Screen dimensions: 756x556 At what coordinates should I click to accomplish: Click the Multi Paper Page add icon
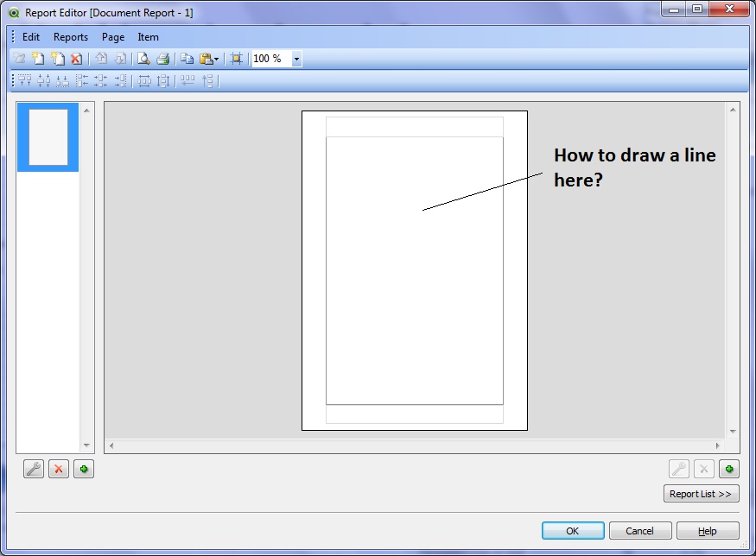click(57, 59)
